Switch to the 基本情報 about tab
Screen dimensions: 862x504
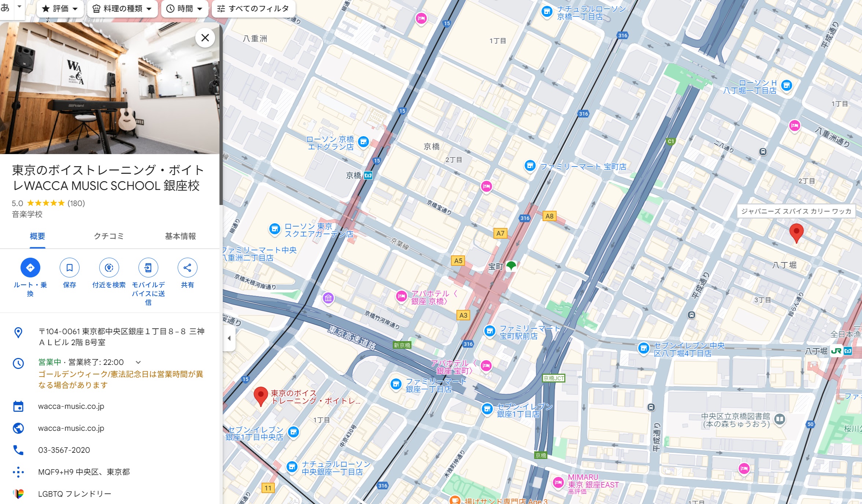[180, 236]
